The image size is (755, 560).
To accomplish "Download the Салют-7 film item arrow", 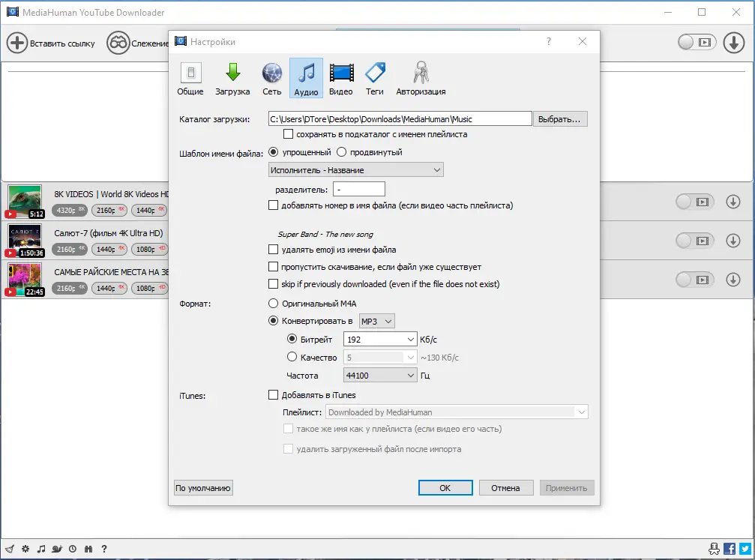I will pyautogui.click(x=733, y=241).
